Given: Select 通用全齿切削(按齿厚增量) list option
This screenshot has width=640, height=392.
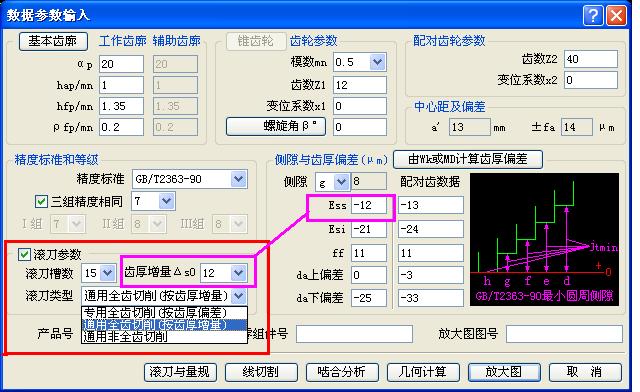Looking at the screenshot, I should pyautogui.click(x=164, y=325).
